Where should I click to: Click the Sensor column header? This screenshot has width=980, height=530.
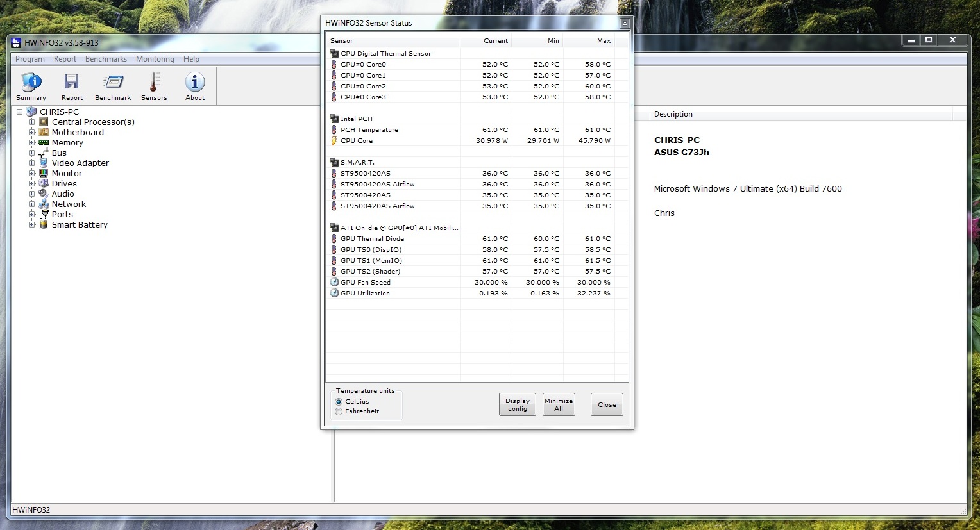pos(393,40)
